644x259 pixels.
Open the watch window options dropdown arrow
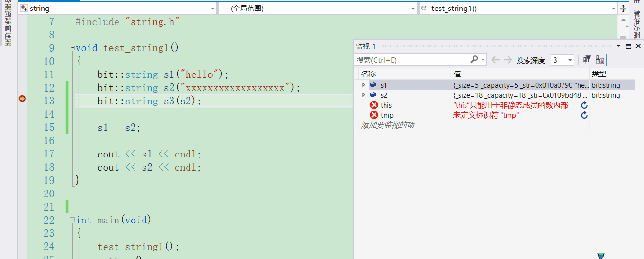click(618, 46)
